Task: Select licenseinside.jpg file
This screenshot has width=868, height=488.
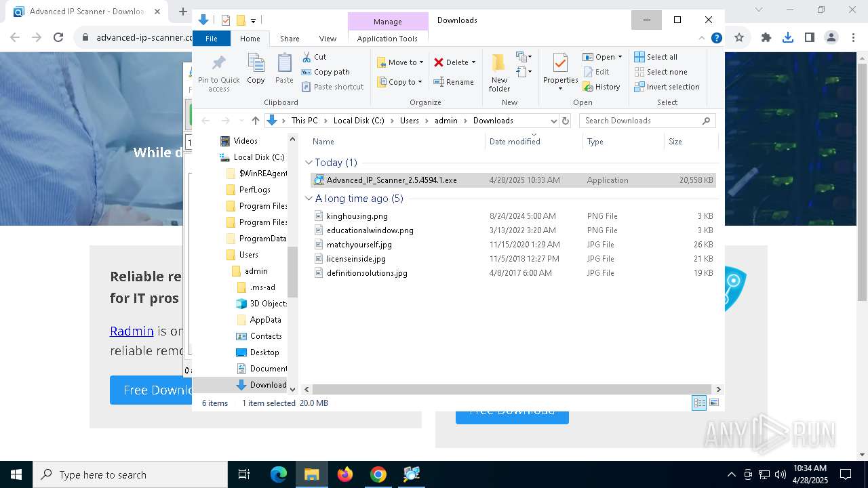Action: point(513,259)
